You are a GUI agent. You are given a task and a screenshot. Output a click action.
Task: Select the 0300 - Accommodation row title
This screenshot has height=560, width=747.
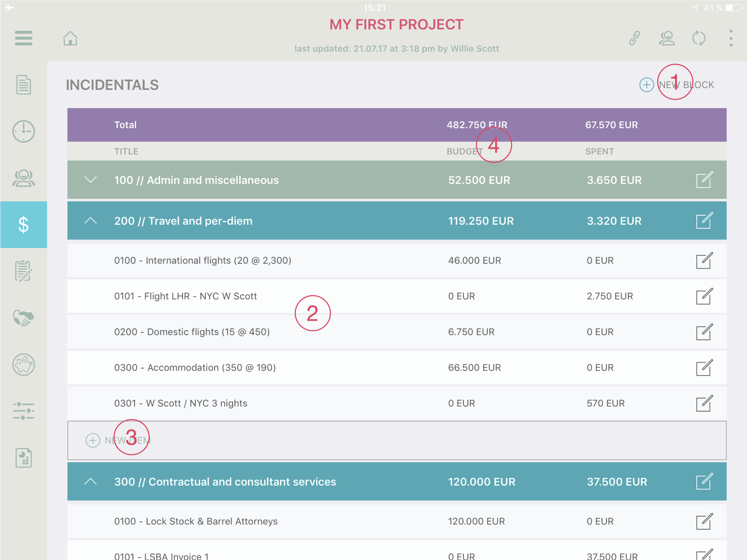coord(195,368)
